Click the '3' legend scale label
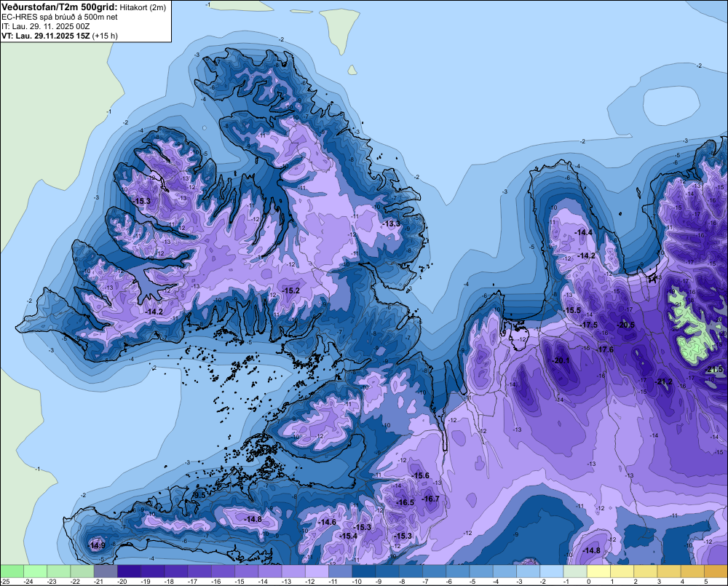 pos(659,582)
